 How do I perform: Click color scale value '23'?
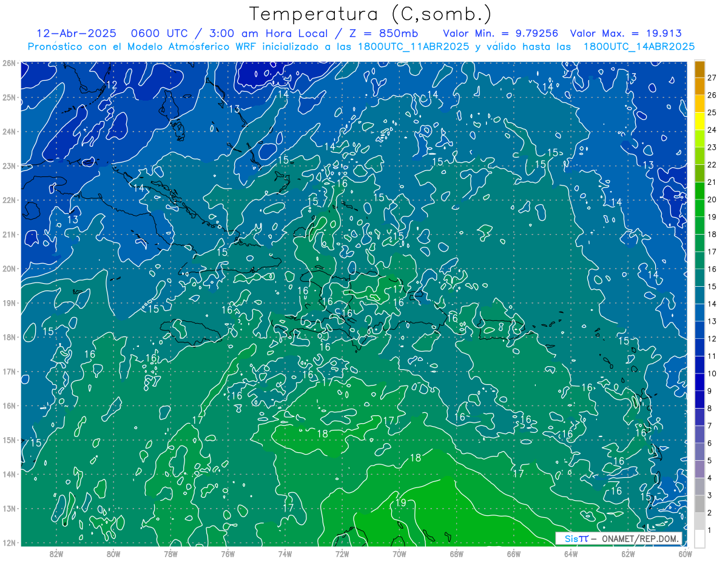(x=712, y=147)
